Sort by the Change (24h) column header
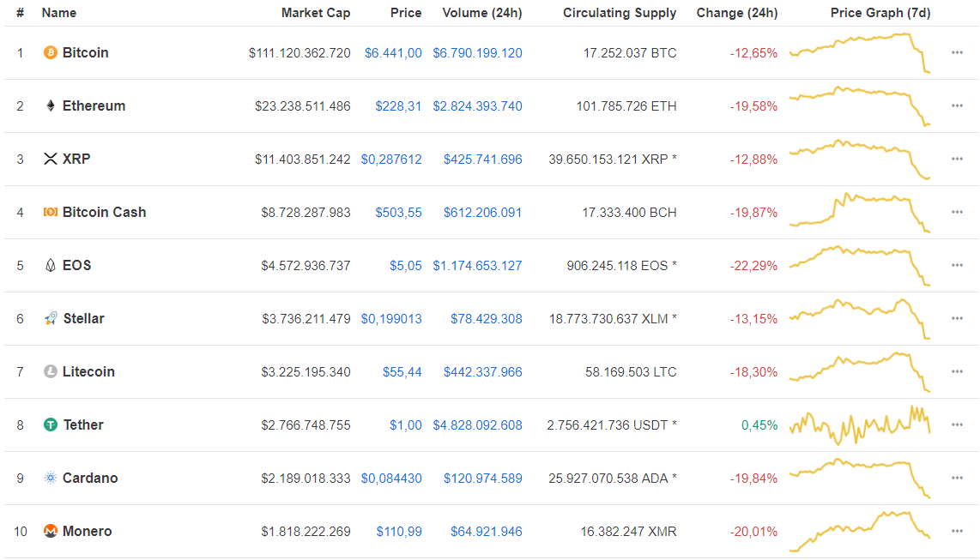 (x=737, y=13)
